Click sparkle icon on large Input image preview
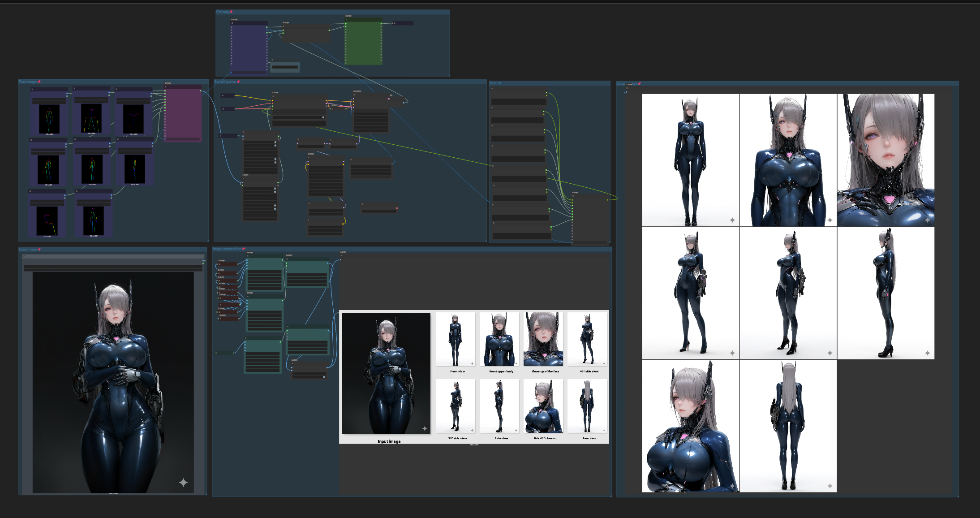The width and height of the screenshot is (980, 518). [x=183, y=483]
